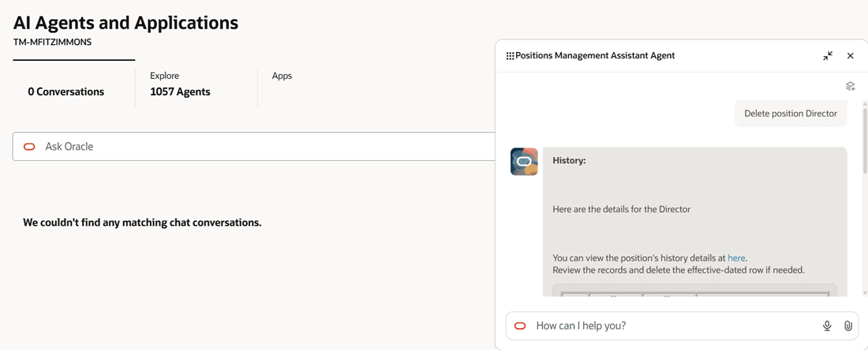Switch to the Apps tab

282,76
